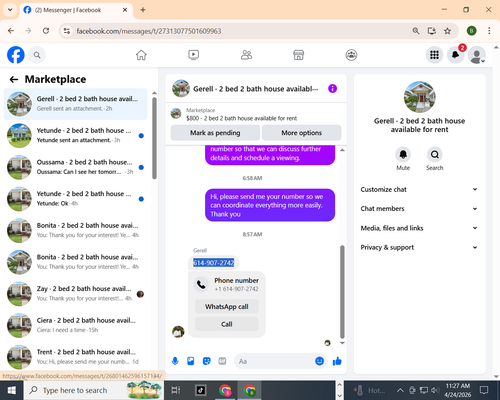Go to the Home feed icon
Image resolution: width=500 pixels, height=400 pixels.
pos(141,55)
